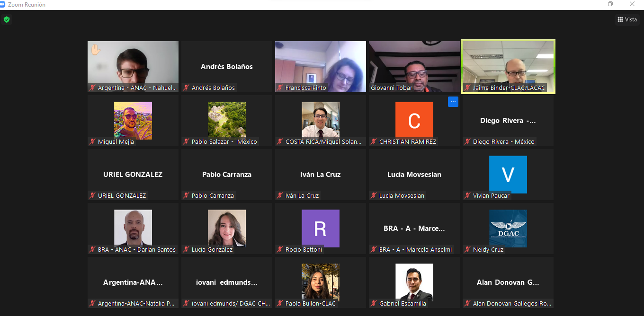Open the Vista view layout menu
Screen dimensions: 644x316
[x=627, y=19]
